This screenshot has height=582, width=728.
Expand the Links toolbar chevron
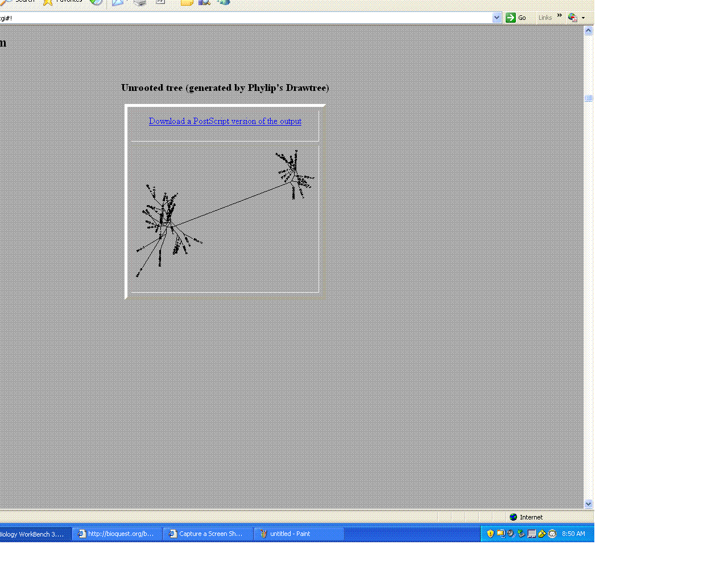pyautogui.click(x=560, y=16)
